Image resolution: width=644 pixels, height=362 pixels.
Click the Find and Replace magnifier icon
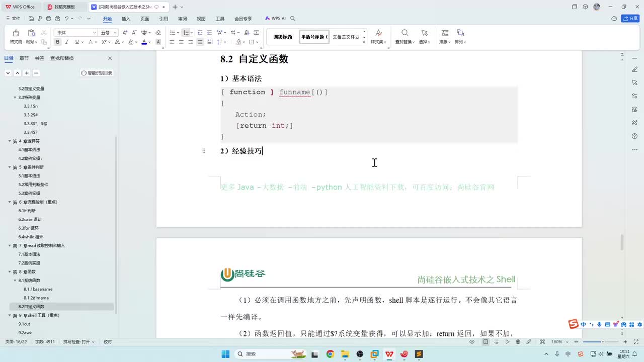point(405,33)
